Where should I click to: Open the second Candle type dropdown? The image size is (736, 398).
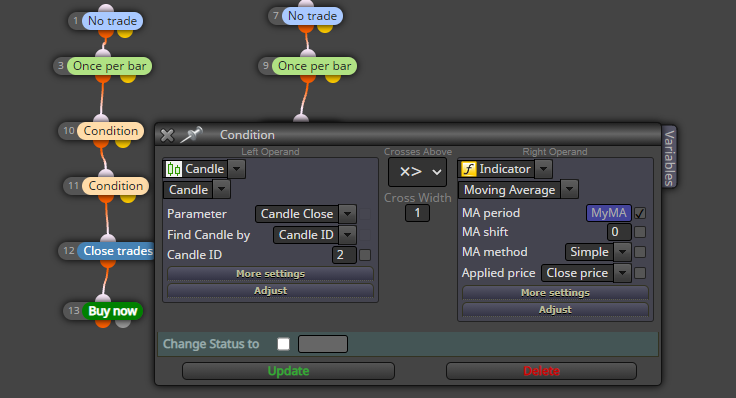221,190
